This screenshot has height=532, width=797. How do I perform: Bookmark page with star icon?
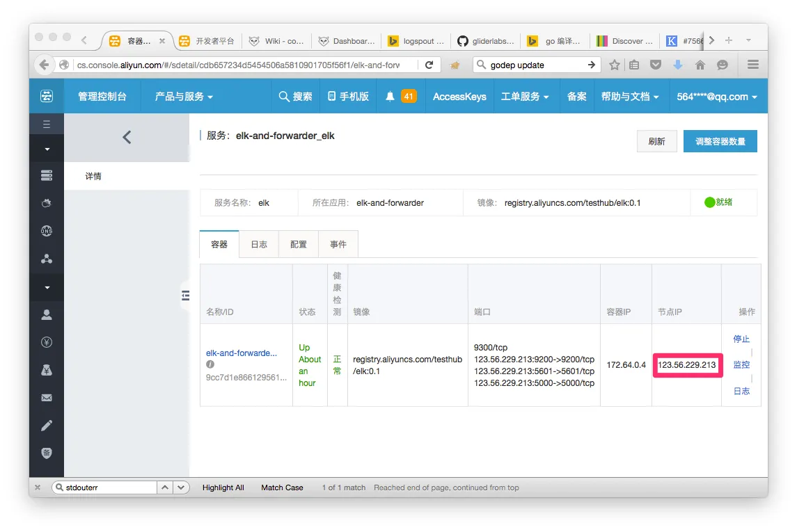click(x=615, y=65)
